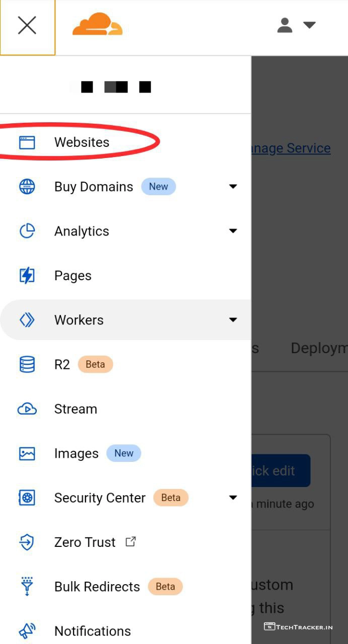Click the R2 database storage icon
This screenshot has width=348, height=644.
coord(27,364)
